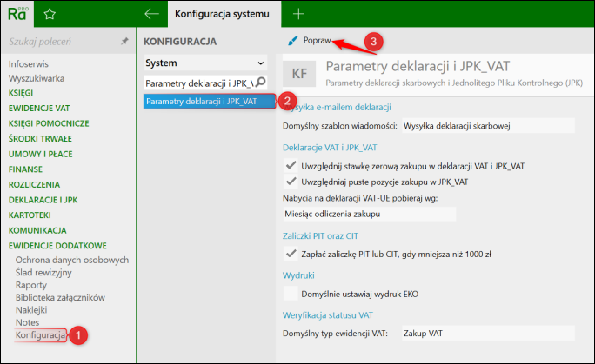Open 'Miesiąc odliczenia zakupu' combo box
This screenshot has height=364, width=595.
click(369, 214)
